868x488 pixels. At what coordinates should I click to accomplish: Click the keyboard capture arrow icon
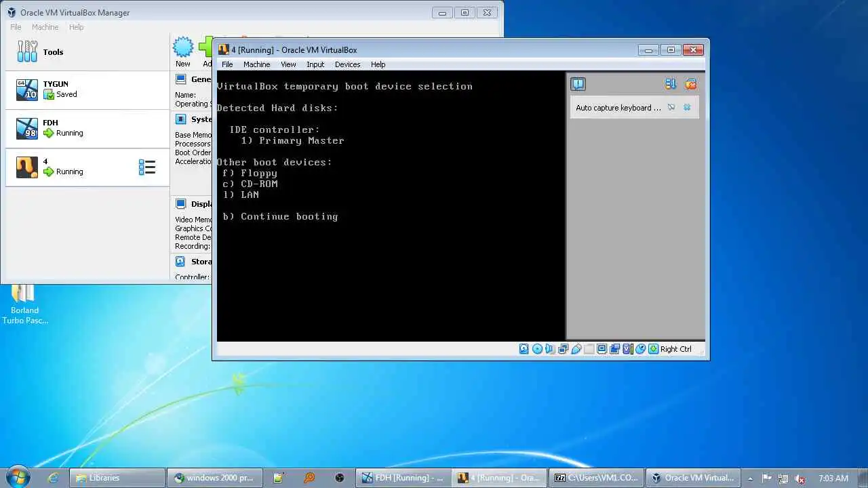click(x=654, y=349)
